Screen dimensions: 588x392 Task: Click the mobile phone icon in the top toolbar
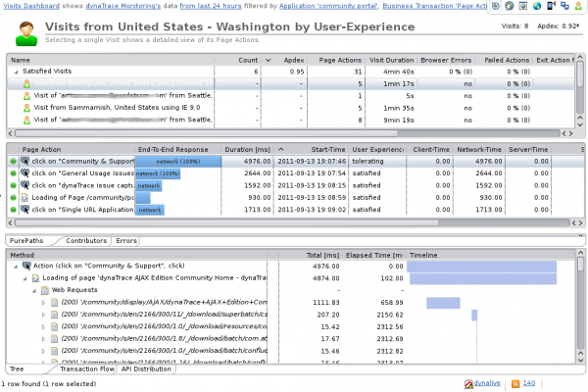point(551,6)
